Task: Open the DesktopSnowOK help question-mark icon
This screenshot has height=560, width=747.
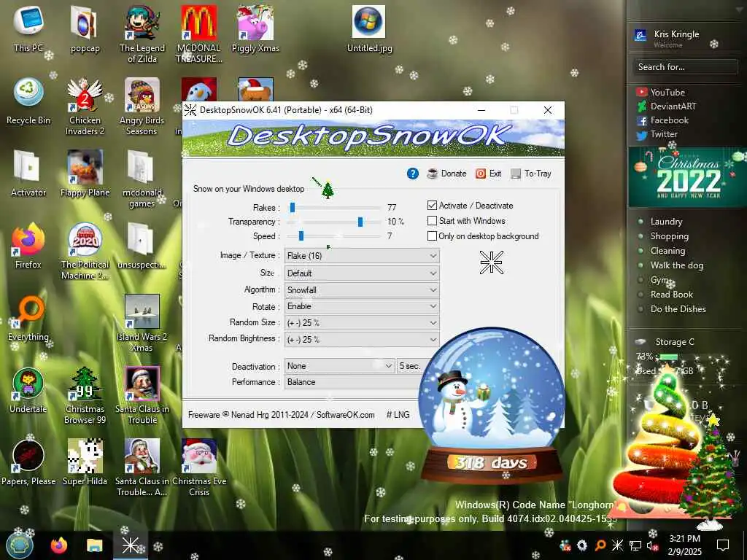Action: (413, 174)
